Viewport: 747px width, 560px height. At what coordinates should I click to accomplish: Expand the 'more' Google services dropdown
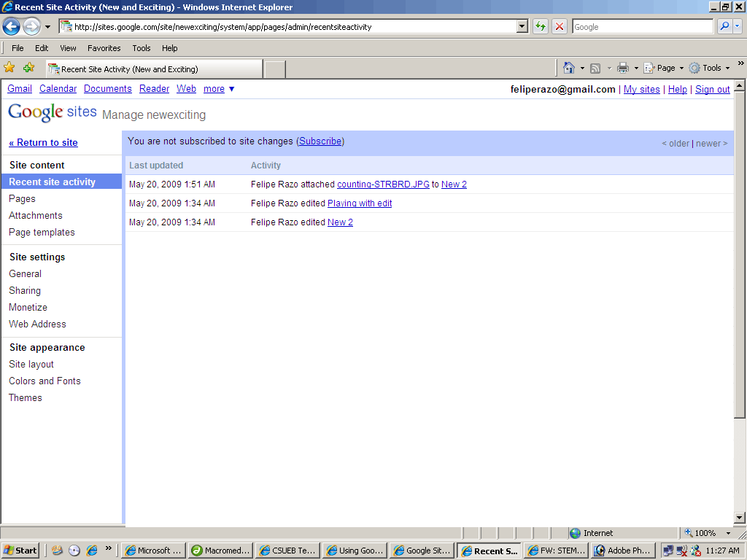click(219, 88)
